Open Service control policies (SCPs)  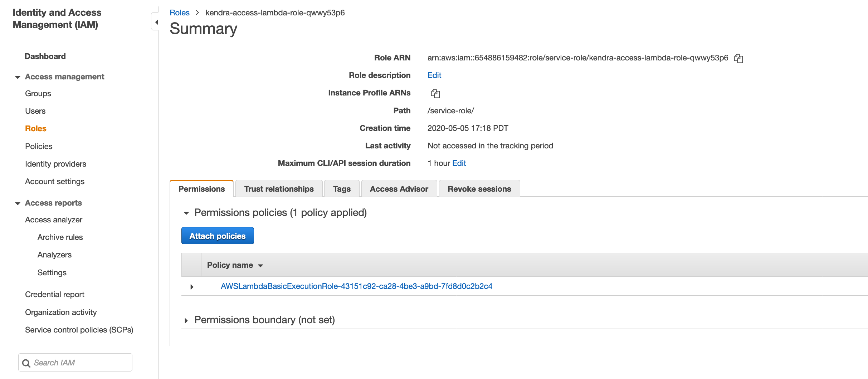coord(79,330)
